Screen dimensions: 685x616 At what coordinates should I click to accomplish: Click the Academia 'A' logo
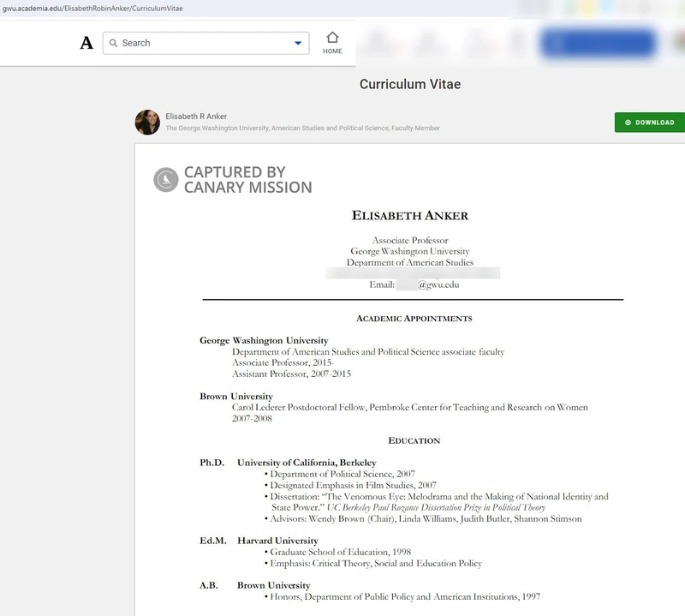coord(86,43)
